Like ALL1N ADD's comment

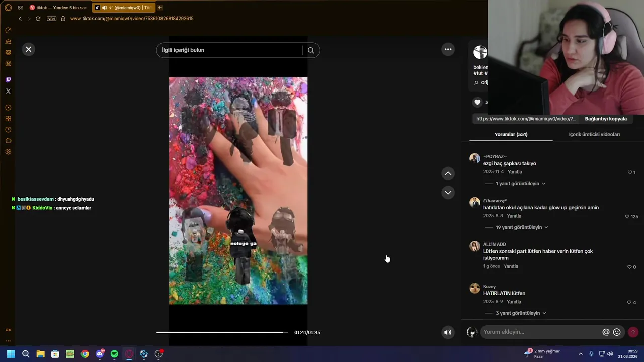[629, 267]
